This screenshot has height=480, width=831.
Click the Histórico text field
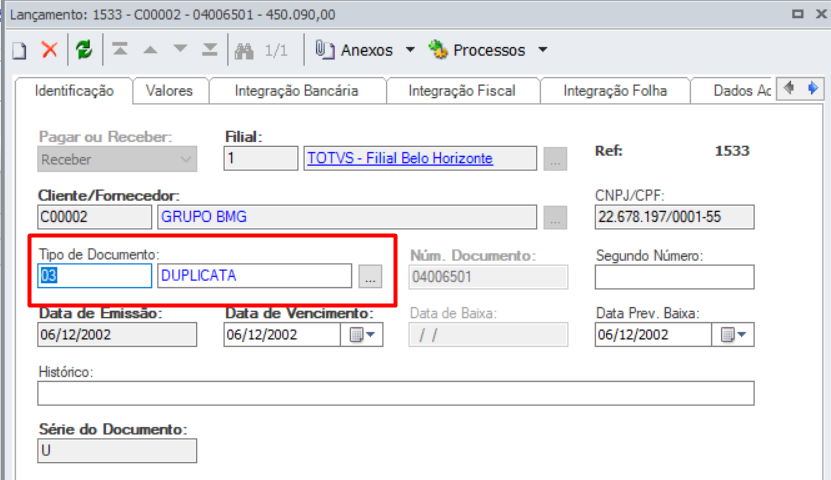(x=396, y=393)
